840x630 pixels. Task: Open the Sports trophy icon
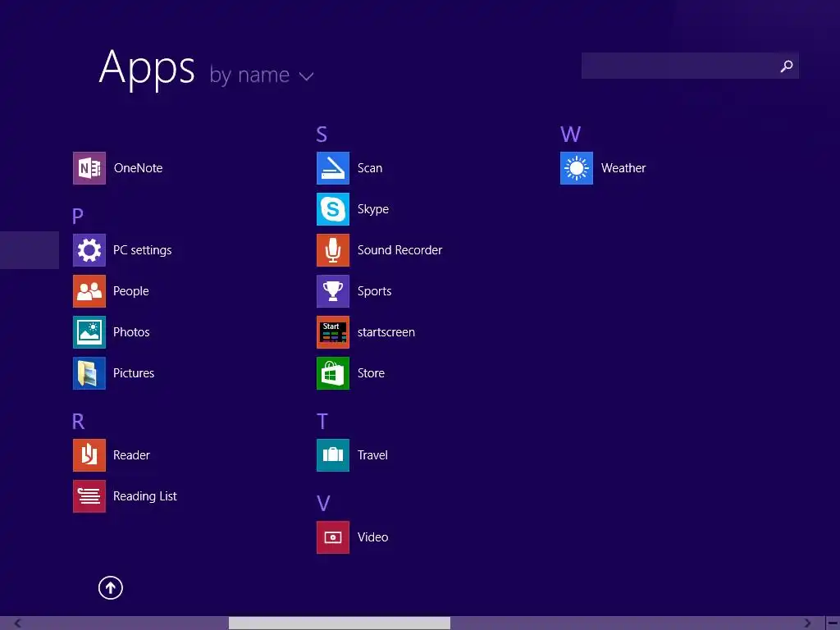333,291
